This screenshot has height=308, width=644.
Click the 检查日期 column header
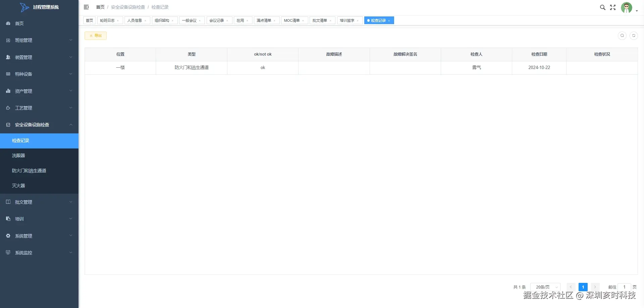pos(539,54)
